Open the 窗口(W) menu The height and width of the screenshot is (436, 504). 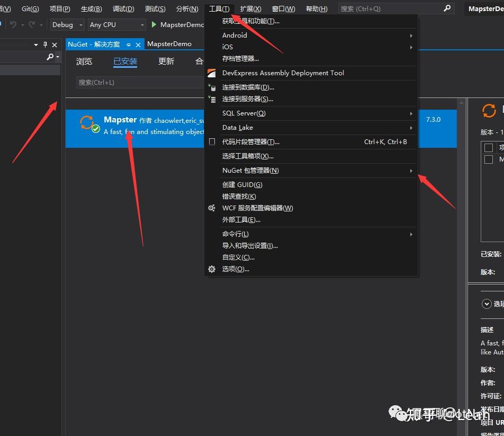pos(284,8)
